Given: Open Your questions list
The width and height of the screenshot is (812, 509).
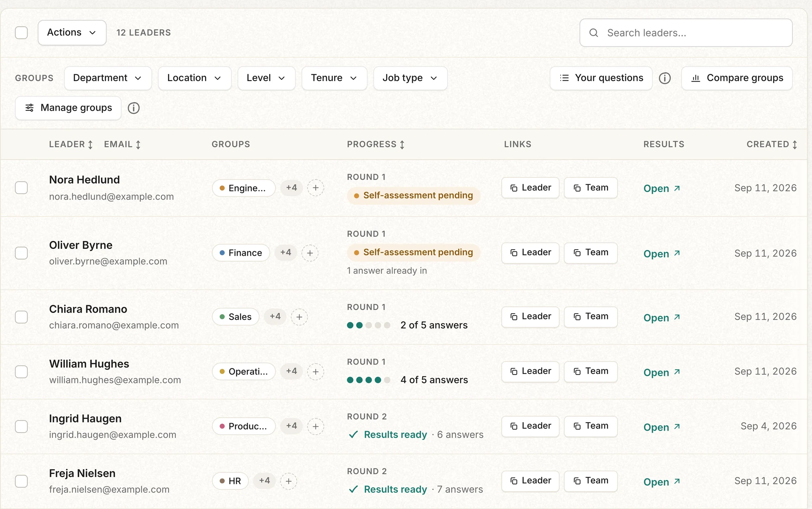Looking at the screenshot, I should coord(601,78).
